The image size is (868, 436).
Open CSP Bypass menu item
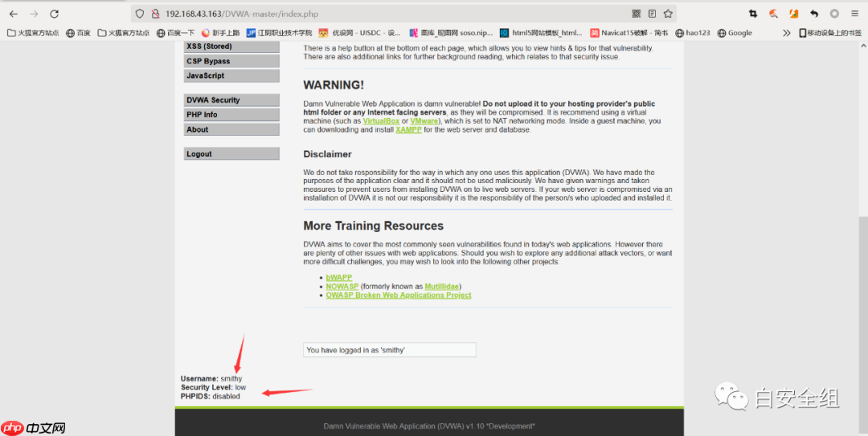[231, 61]
